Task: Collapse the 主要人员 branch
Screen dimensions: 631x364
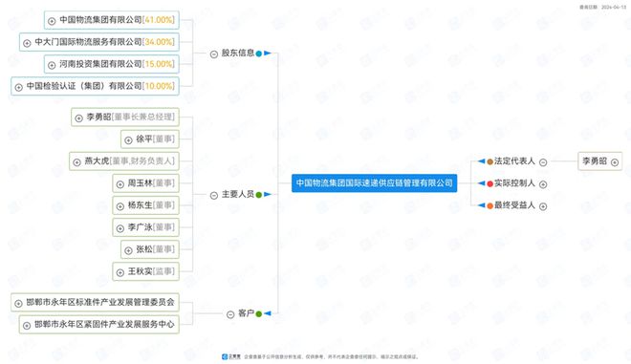Action: pos(214,195)
